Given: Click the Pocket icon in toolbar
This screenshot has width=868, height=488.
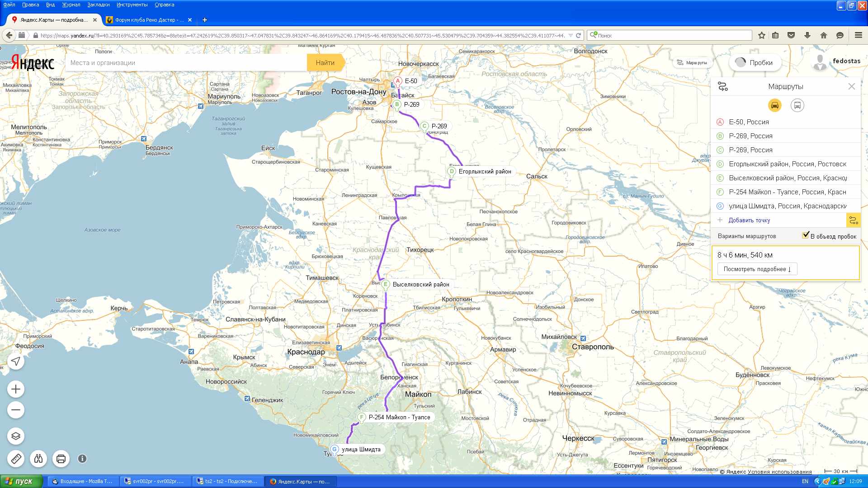Looking at the screenshot, I should 791,35.
